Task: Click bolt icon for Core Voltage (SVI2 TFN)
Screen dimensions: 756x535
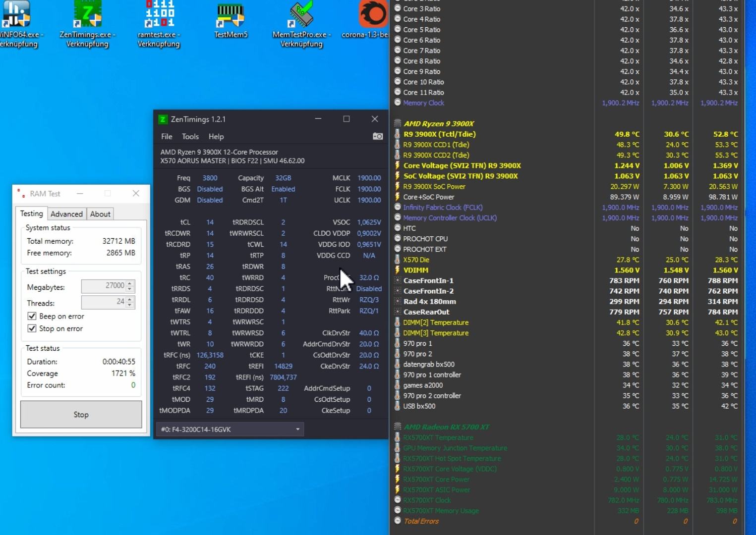Action: tap(398, 165)
